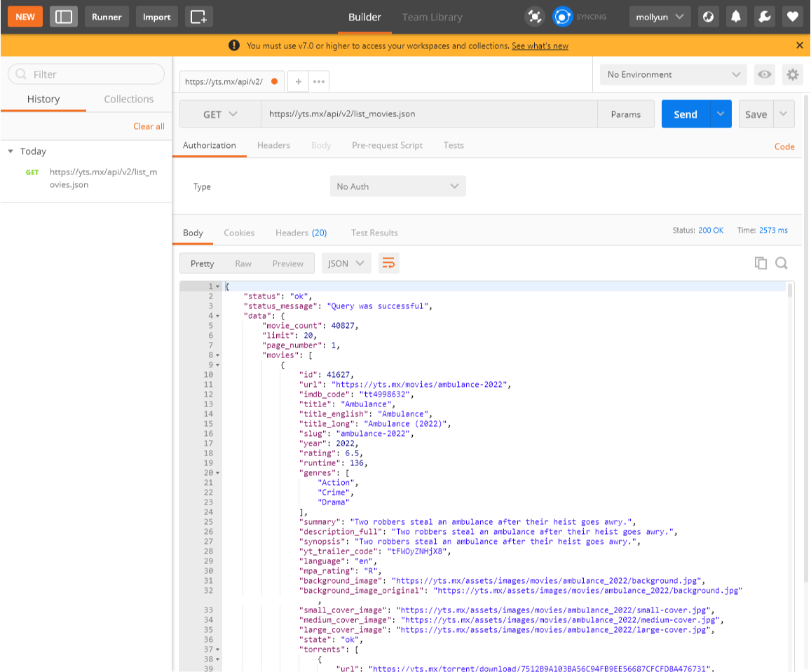Save the request
811x672 pixels.
756,114
